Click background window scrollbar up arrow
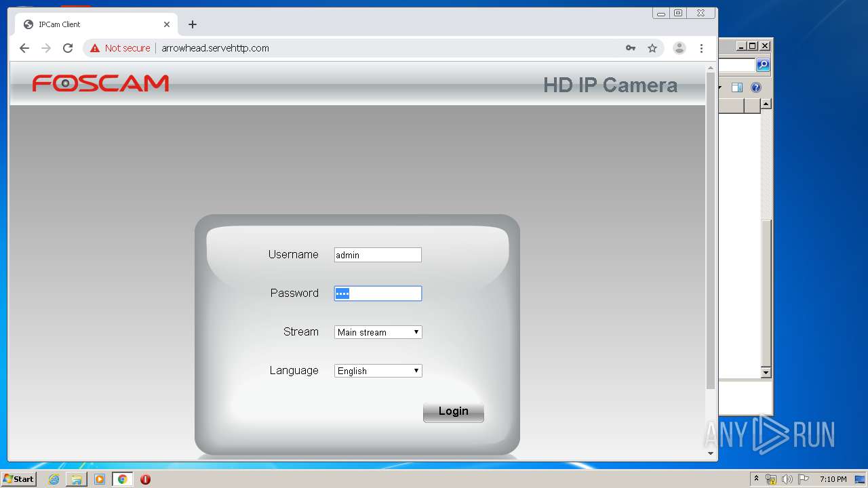 766,104
